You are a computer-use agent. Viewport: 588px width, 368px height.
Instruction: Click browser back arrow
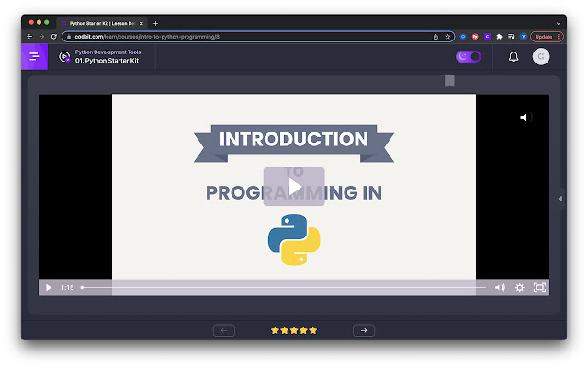coord(29,37)
